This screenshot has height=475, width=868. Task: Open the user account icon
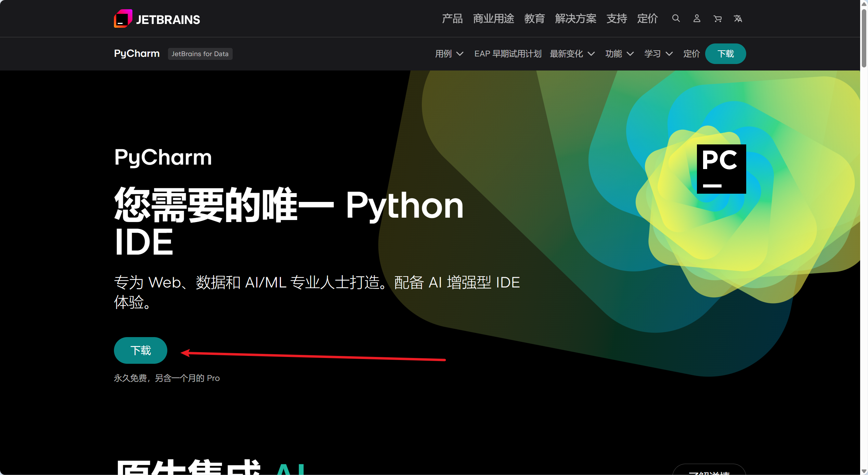[697, 18]
